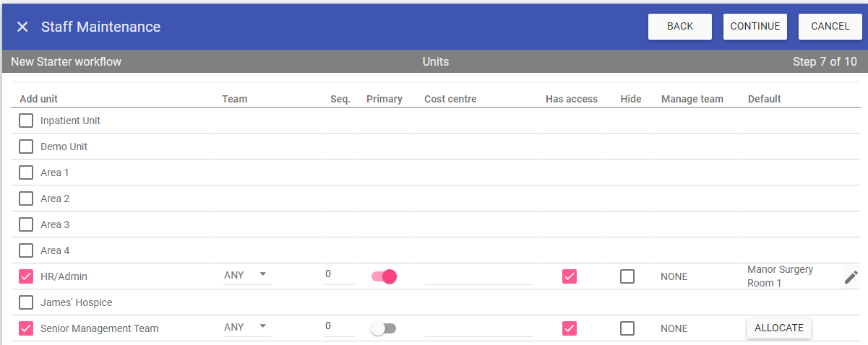Screen dimensions: 868x345
Task: Tick the Inpatient Unit checkbox
Action: [26, 121]
